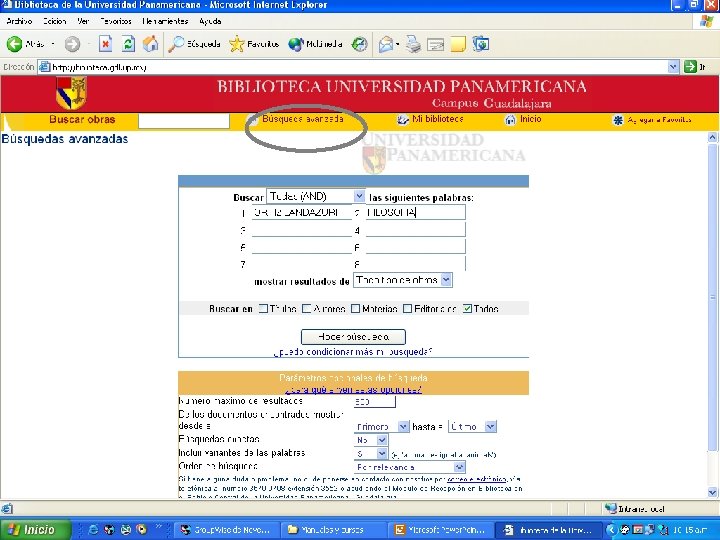720x540 pixels.
Task: Open the Mail envelope toolbar icon
Action: (386, 44)
